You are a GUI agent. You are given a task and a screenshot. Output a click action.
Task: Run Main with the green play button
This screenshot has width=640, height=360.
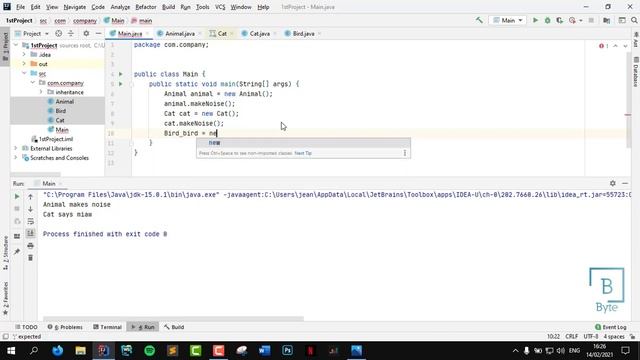(x=535, y=20)
